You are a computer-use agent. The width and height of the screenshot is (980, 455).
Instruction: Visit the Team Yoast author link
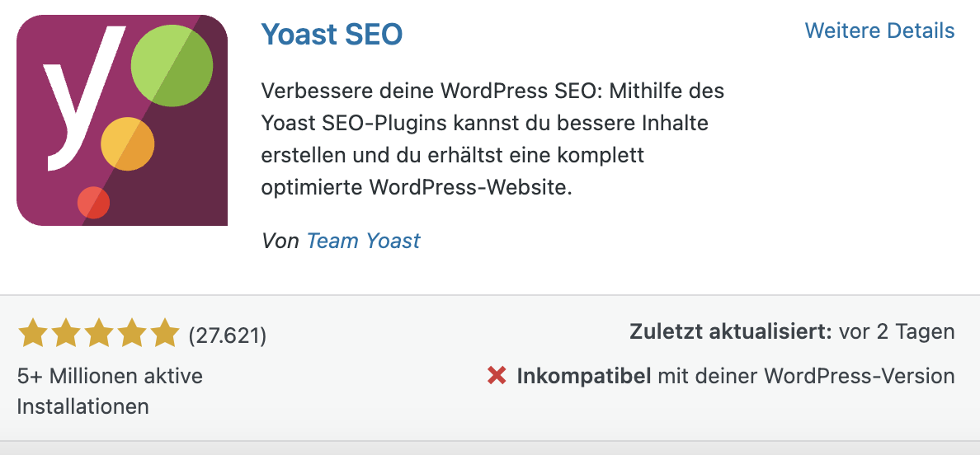coord(363,241)
